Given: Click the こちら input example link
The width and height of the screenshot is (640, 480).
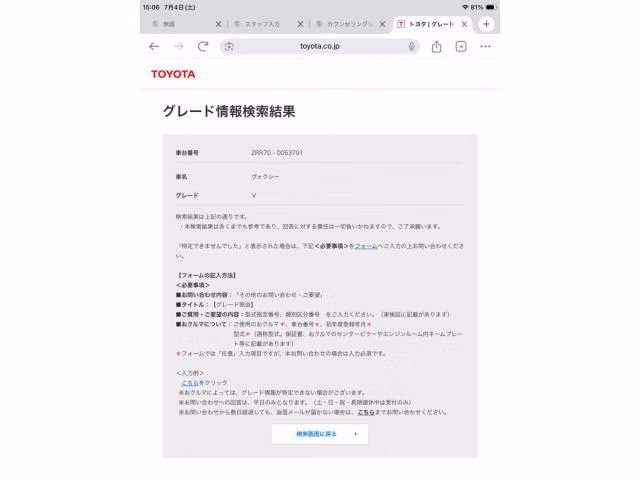Looking at the screenshot, I should tap(190, 383).
